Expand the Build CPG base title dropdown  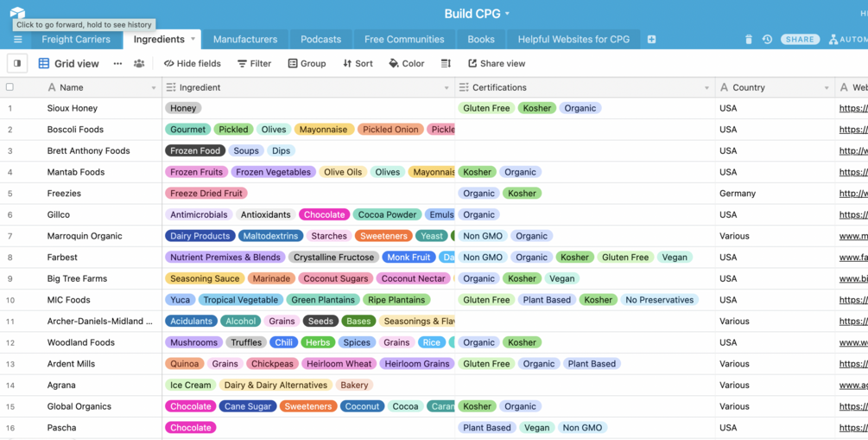(507, 14)
